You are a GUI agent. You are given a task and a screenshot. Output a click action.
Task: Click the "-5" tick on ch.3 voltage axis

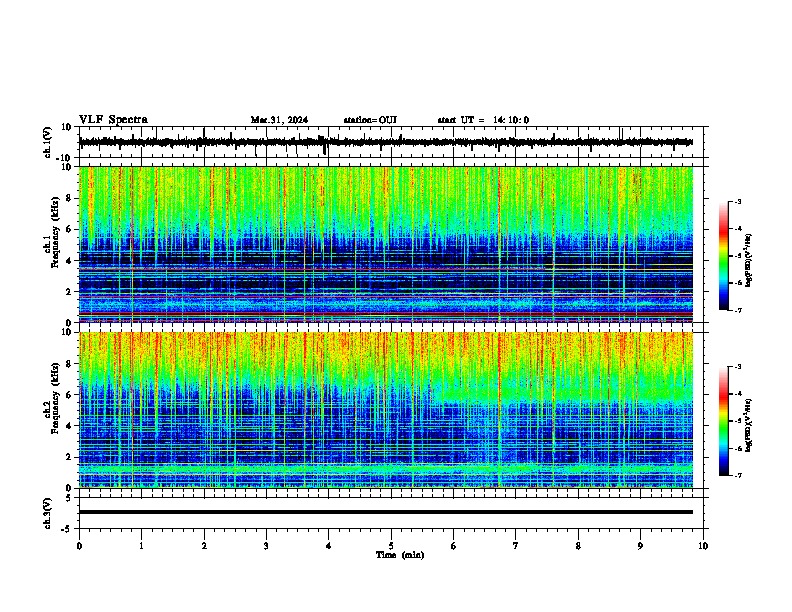pos(67,529)
